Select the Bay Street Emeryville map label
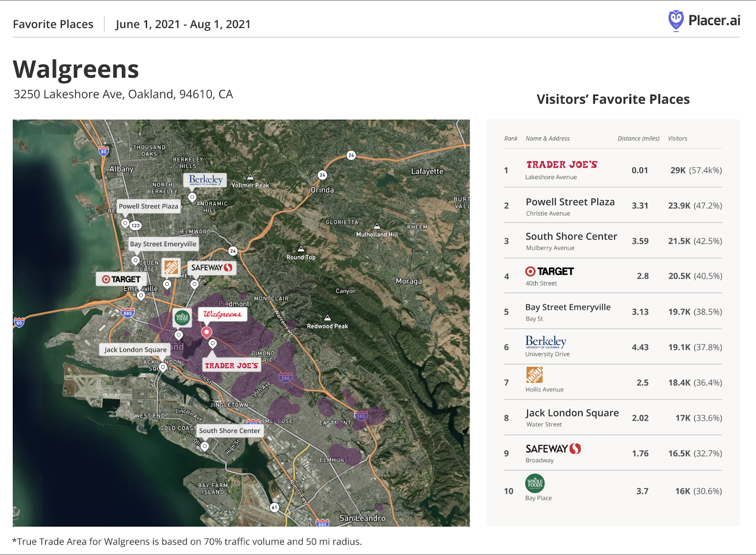 tap(163, 244)
